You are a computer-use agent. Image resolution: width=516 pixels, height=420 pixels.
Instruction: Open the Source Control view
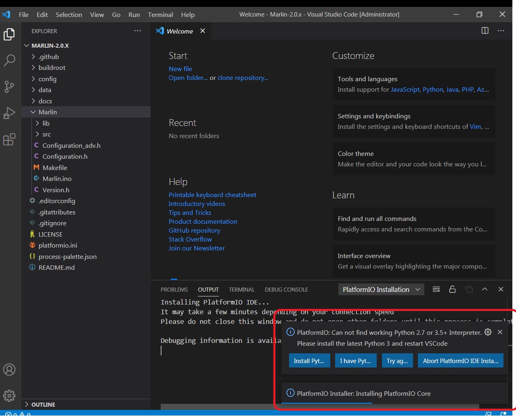pos(9,86)
